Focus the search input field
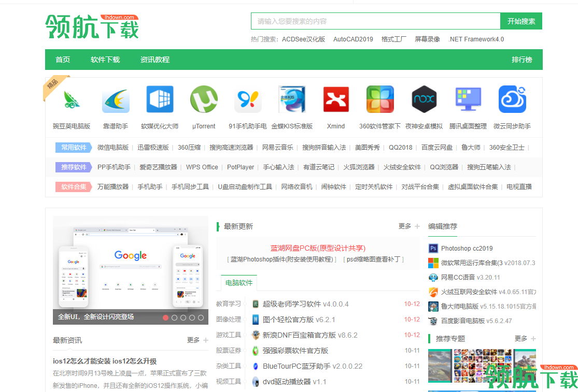Screen dimensions: 578x392 376,21
